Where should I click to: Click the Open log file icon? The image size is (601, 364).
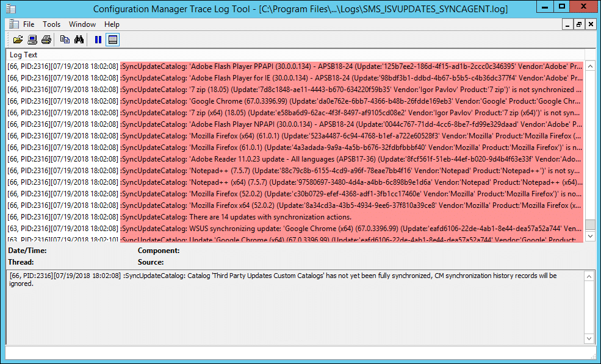pos(18,40)
